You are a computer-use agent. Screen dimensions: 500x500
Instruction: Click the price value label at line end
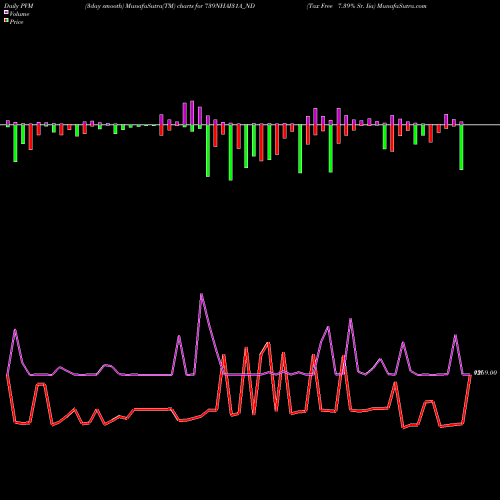pyautogui.click(x=485, y=373)
